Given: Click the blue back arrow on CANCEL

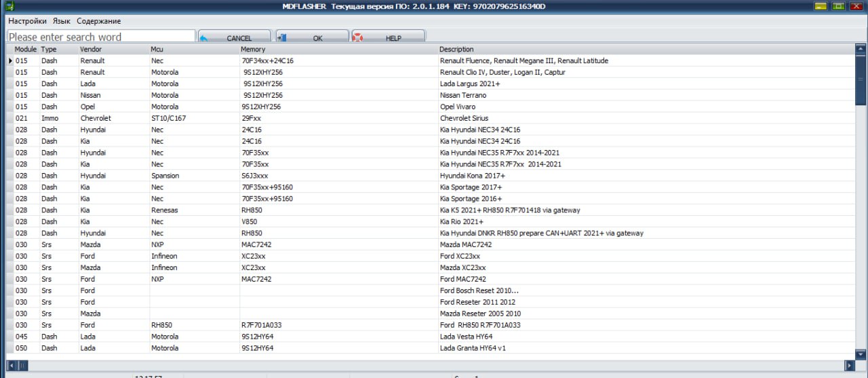Looking at the screenshot, I should (203, 38).
